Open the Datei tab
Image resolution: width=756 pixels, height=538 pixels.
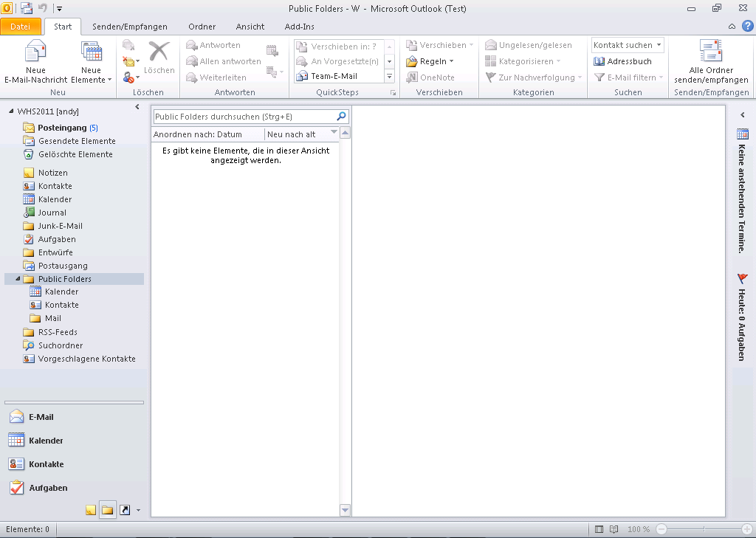pyautogui.click(x=21, y=27)
